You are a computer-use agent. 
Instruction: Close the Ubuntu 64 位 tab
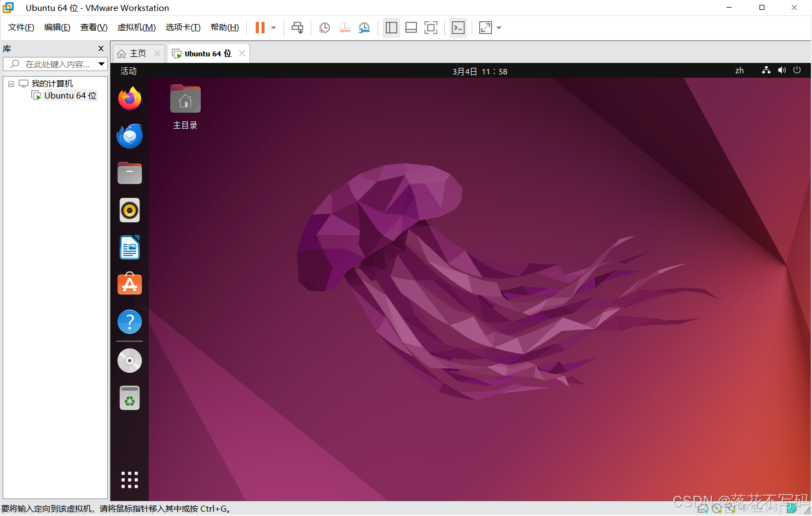point(242,54)
